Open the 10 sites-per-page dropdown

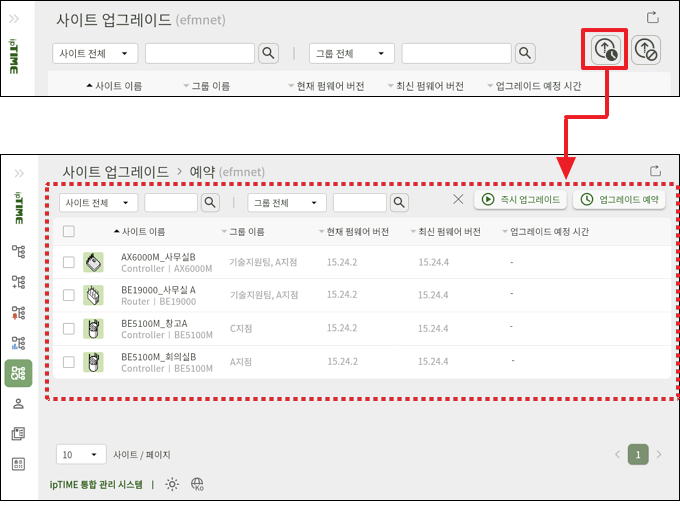[81, 454]
